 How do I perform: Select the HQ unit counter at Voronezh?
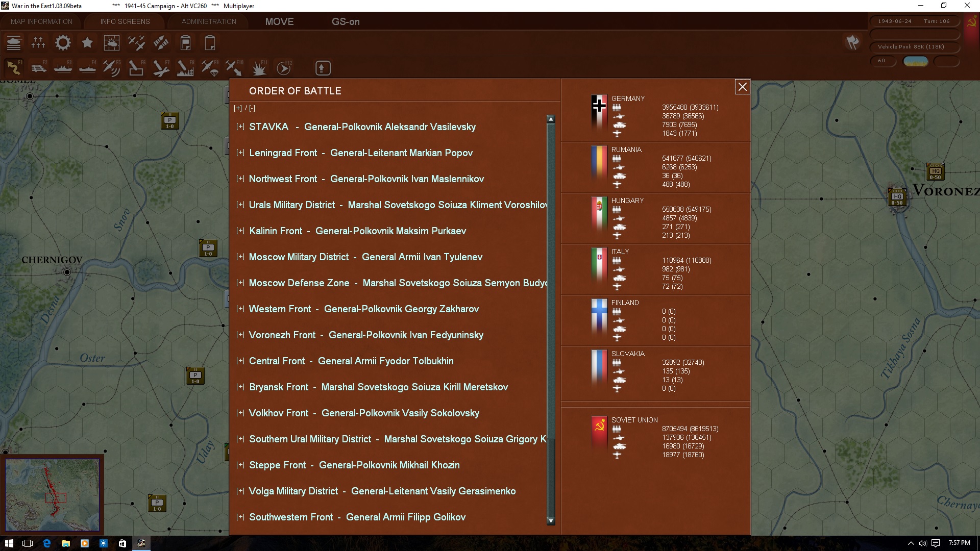click(897, 196)
